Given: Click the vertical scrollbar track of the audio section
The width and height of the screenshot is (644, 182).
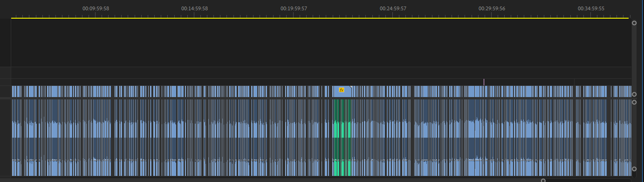Looking at the screenshot, I should tap(634, 135).
